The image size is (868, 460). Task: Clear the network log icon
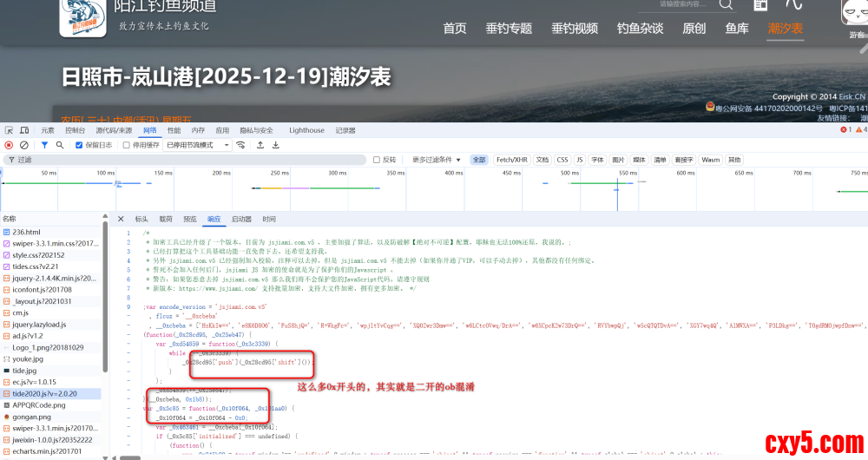pyautogui.click(x=23, y=145)
